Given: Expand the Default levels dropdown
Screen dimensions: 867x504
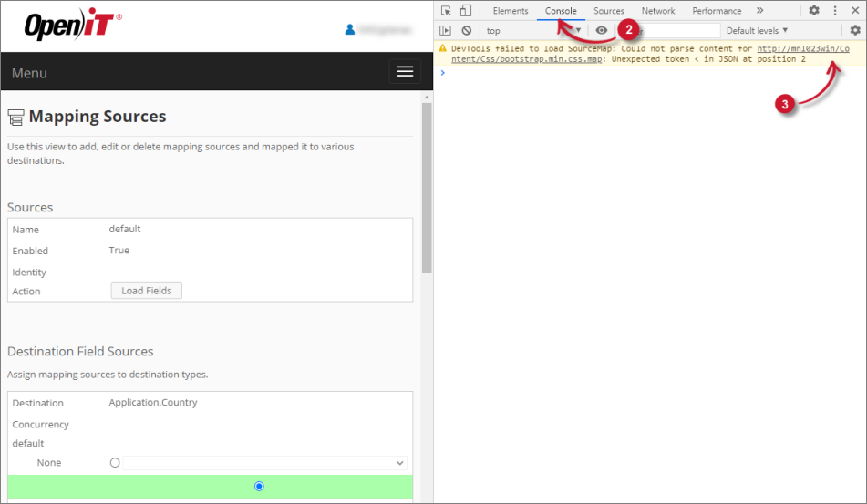Looking at the screenshot, I should (757, 30).
